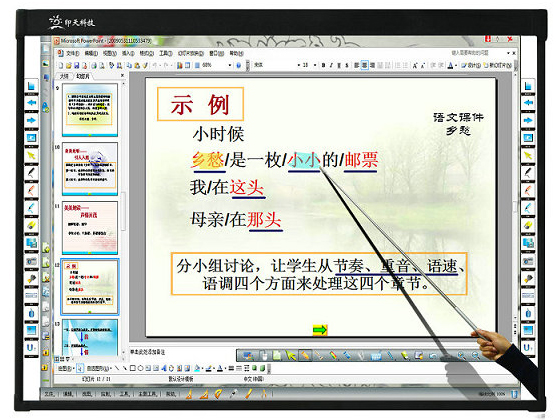The height and width of the screenshot is (420, 560).
Task: Click the fill color bucket in Drawing toolbar
Action: coord(198,368)
